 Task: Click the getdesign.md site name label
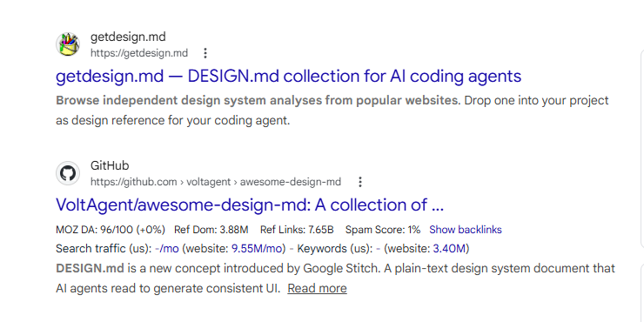pyautogui.click(x=128, y=37)
